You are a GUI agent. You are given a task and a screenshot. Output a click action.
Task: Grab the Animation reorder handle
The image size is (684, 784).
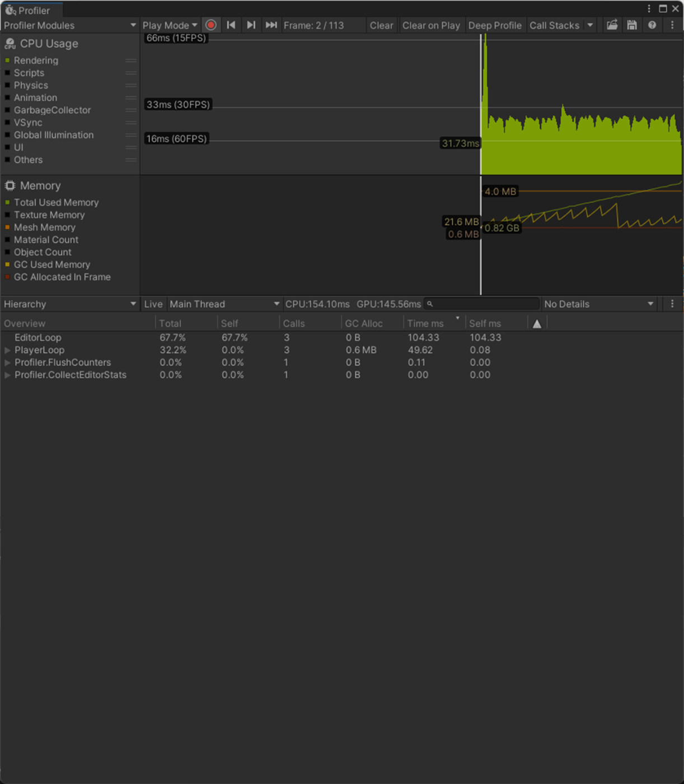click(131, 97)
